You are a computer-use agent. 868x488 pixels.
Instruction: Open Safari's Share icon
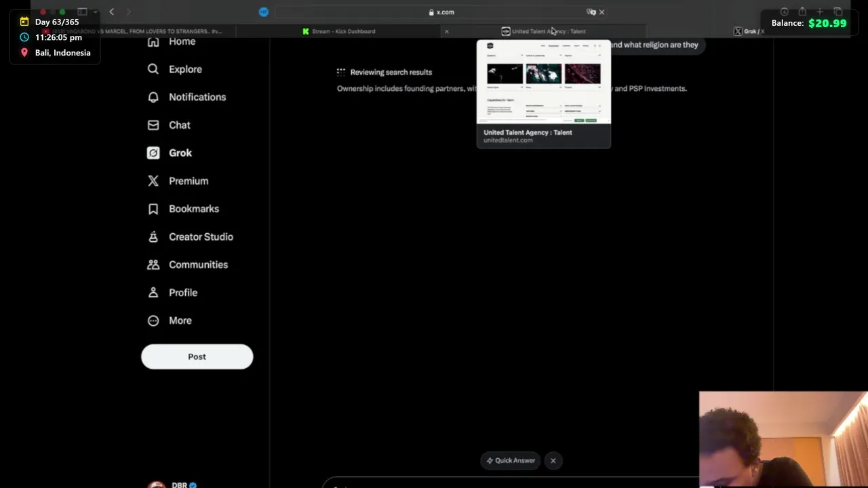point(802,12)
